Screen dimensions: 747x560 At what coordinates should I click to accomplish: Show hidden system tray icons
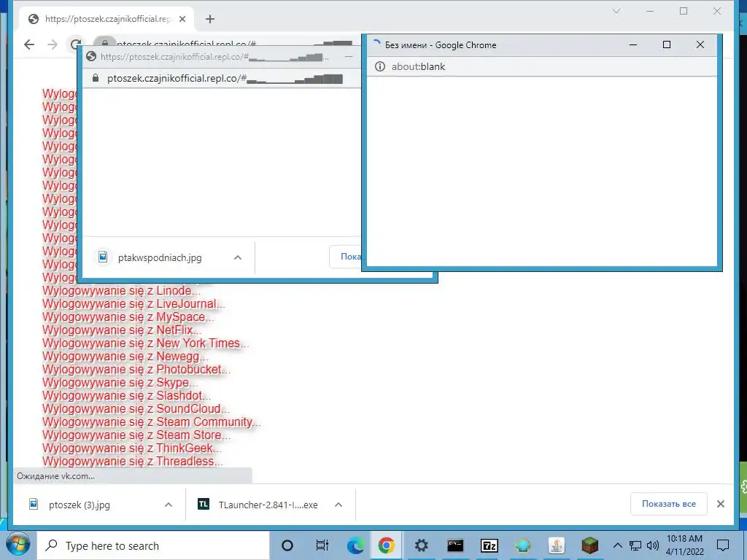coord(617,545)
